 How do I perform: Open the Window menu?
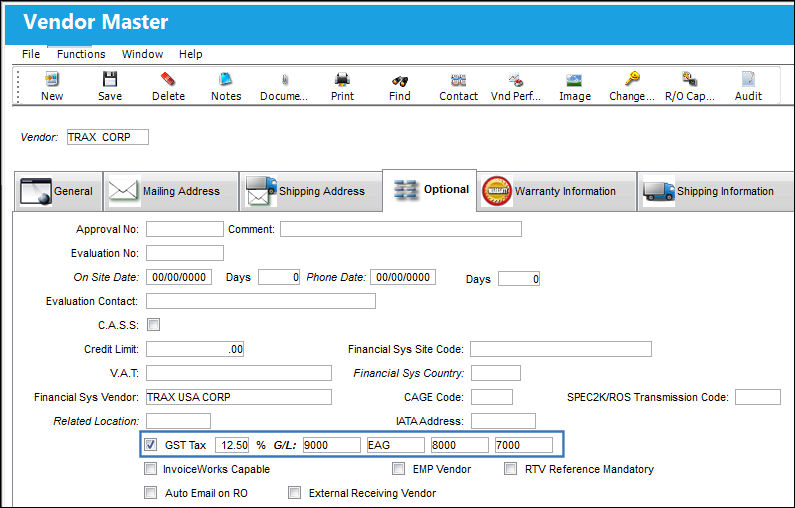[142, 54]
